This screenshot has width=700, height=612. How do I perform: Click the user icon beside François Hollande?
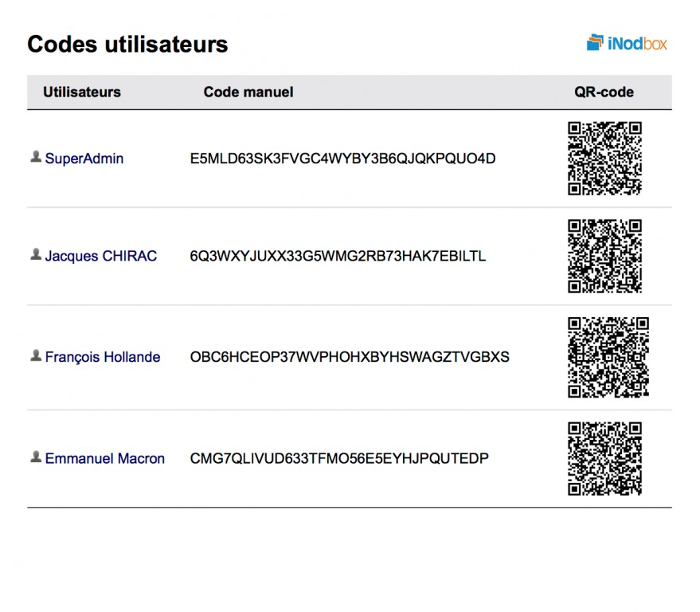click(x=36, y=355)
